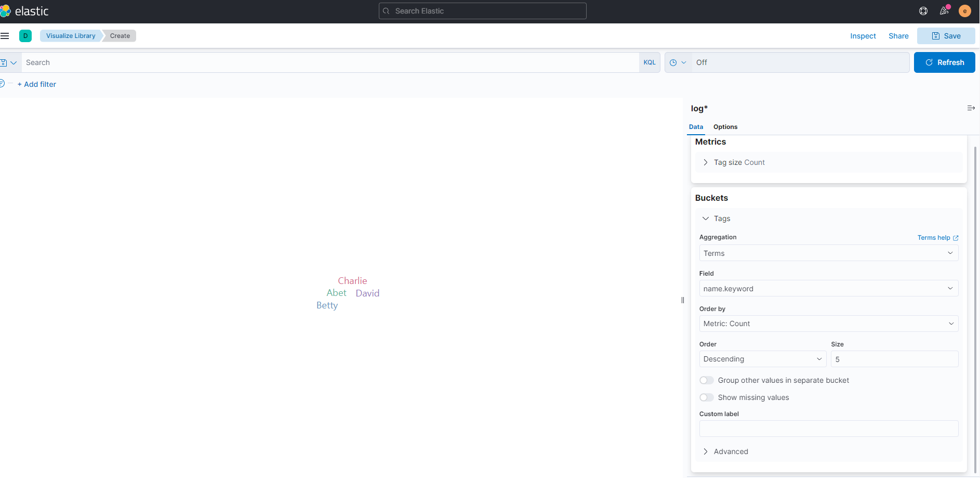Screen dimensions: 980x478
Task: Open the Field name.keyword dropdown
Action: pos(829,289)
